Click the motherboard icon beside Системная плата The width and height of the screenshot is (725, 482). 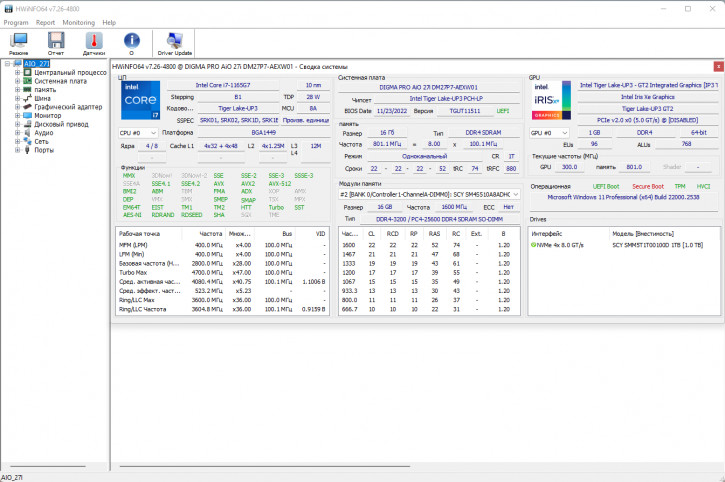point(27,81)
